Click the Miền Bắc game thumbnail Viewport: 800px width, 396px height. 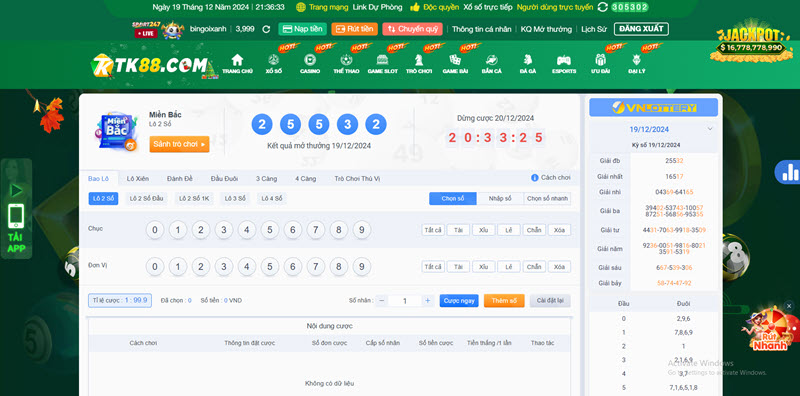tap(117, 131)
